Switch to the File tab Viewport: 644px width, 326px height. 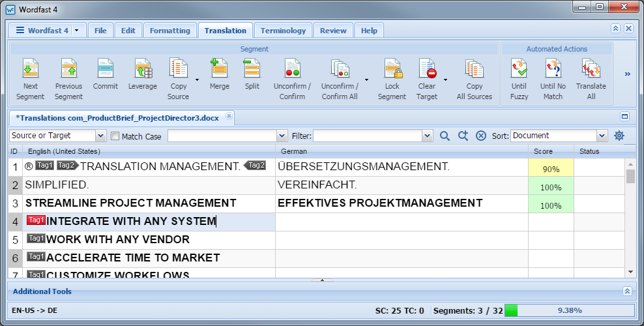[100, 31]
